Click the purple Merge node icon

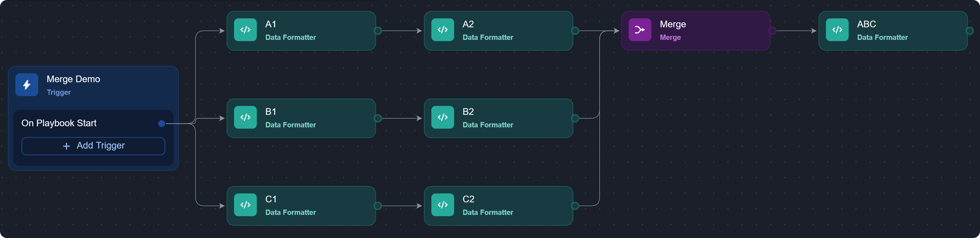pos(639,30)
